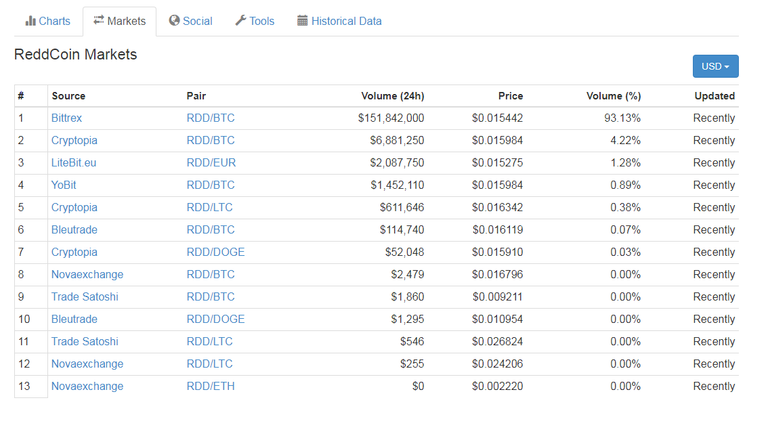View the Historical Data tab
The height and width of the screenshot is (423, 768).
coord(339,21)
